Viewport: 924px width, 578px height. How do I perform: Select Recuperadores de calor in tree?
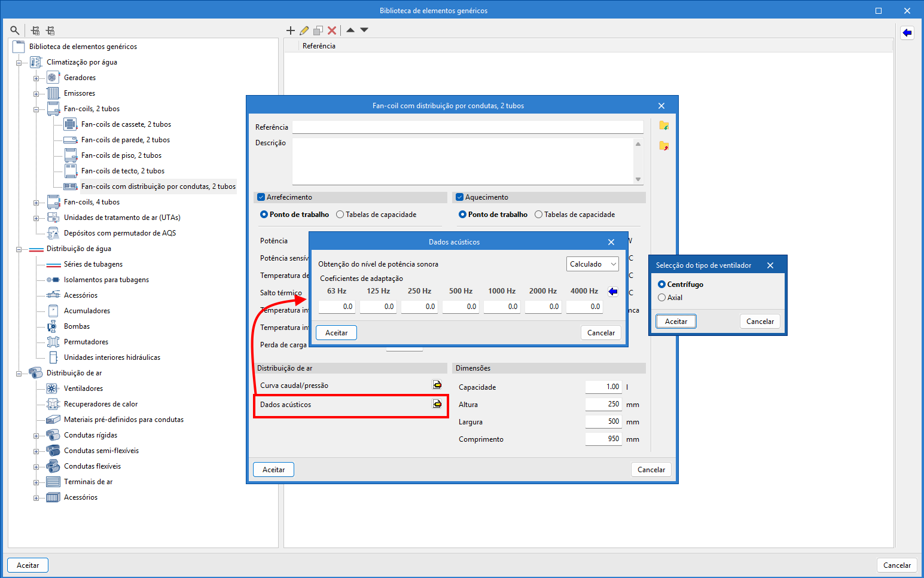[x=100, y=404]
